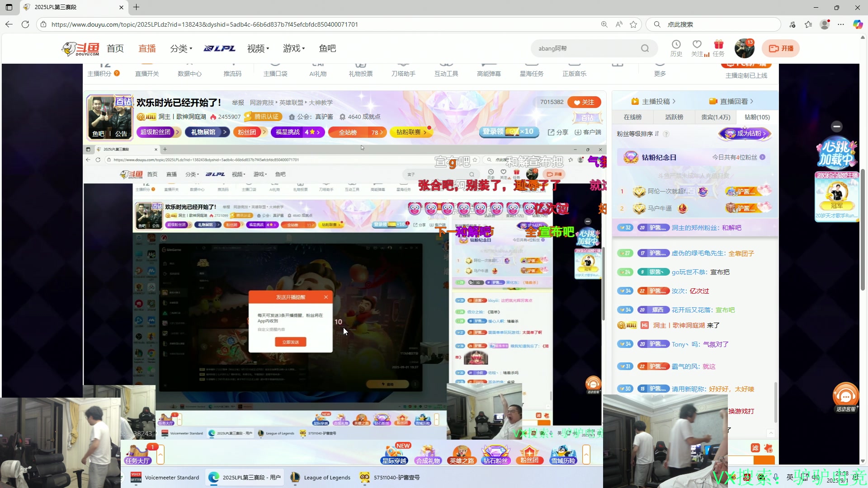Screen dimensions: 868x488
Task: Open streamer avatar 公告 label
Action: tap(121, 134)
